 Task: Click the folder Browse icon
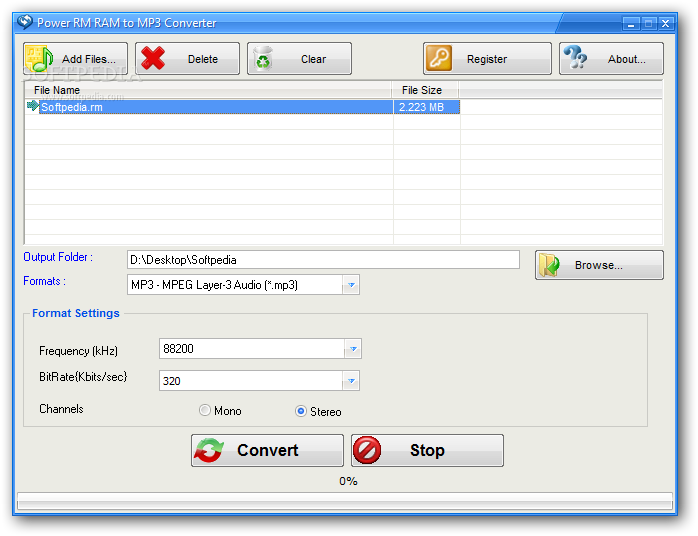pos(549,265)
